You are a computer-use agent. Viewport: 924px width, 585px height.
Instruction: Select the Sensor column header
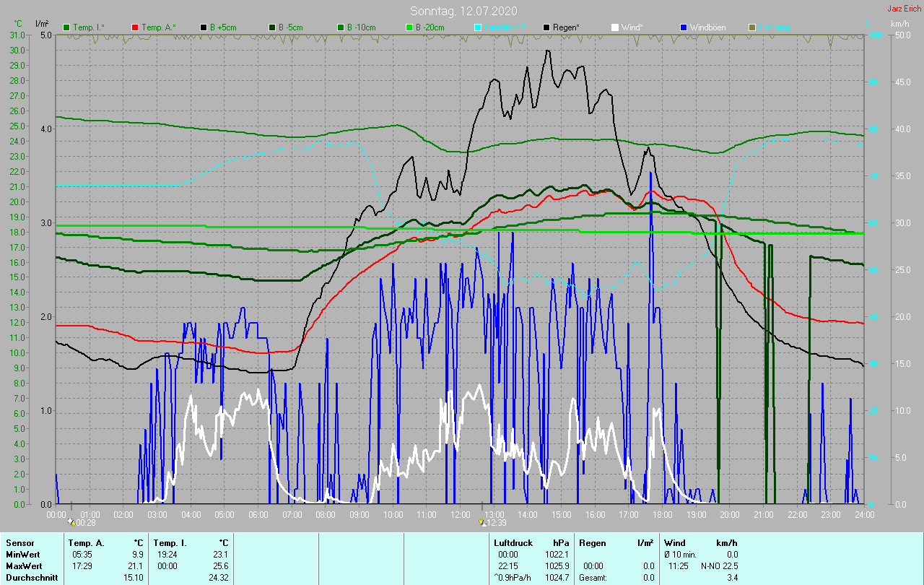pos(20,542)
